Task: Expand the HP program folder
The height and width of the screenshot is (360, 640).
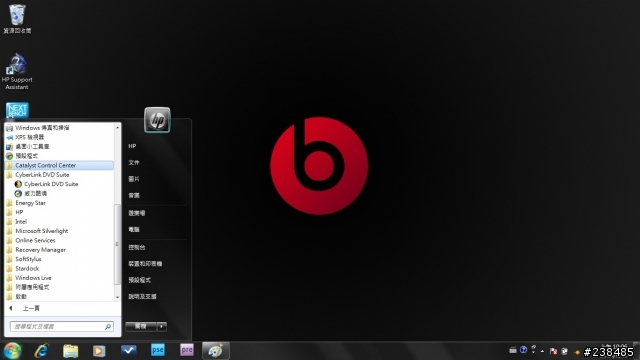Action: tap(59, 212)
